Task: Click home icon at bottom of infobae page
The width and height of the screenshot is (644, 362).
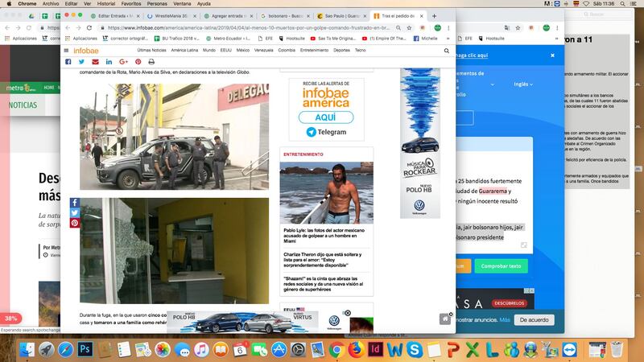Action: 445,319
